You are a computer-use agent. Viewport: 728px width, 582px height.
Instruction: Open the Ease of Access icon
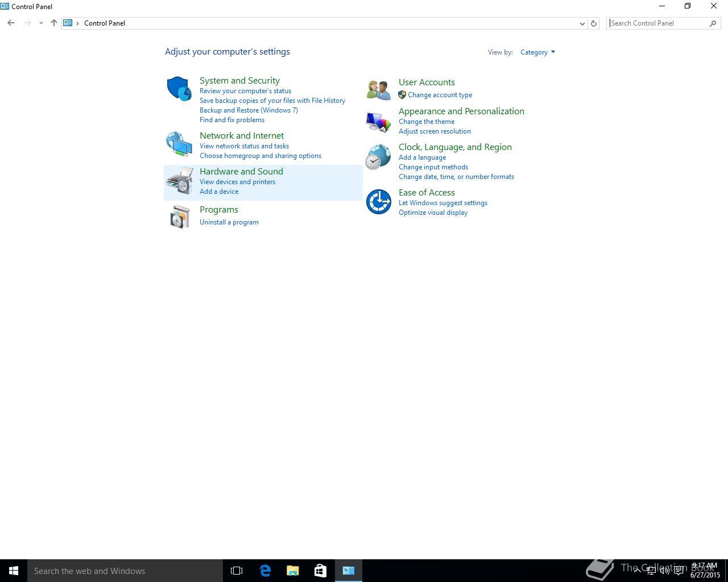379,202
